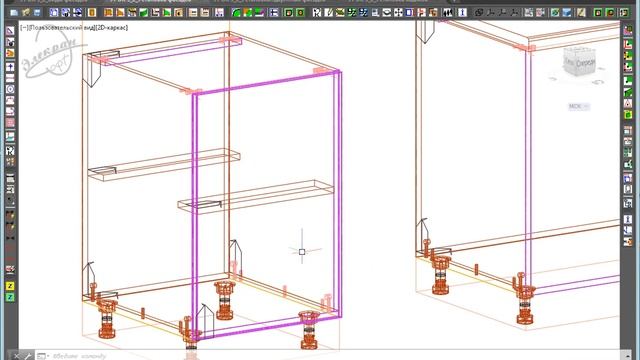This screenshot has width=640, height=360.
Task: Select the line tool atop the left toolbar
Action: [x=10, y=31]
